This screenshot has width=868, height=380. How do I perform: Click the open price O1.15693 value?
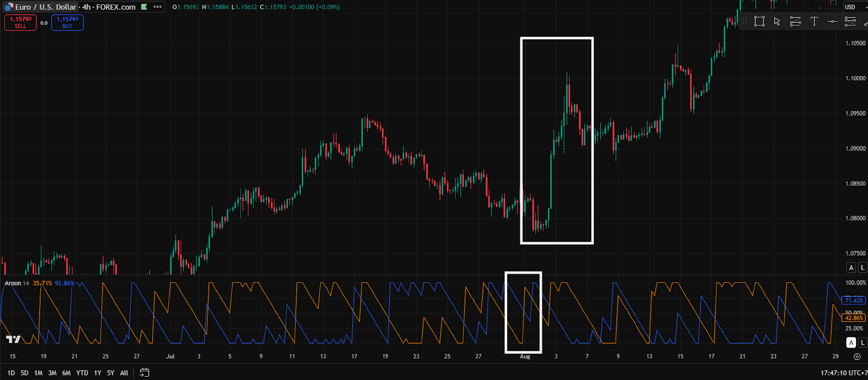pos(186,7)
